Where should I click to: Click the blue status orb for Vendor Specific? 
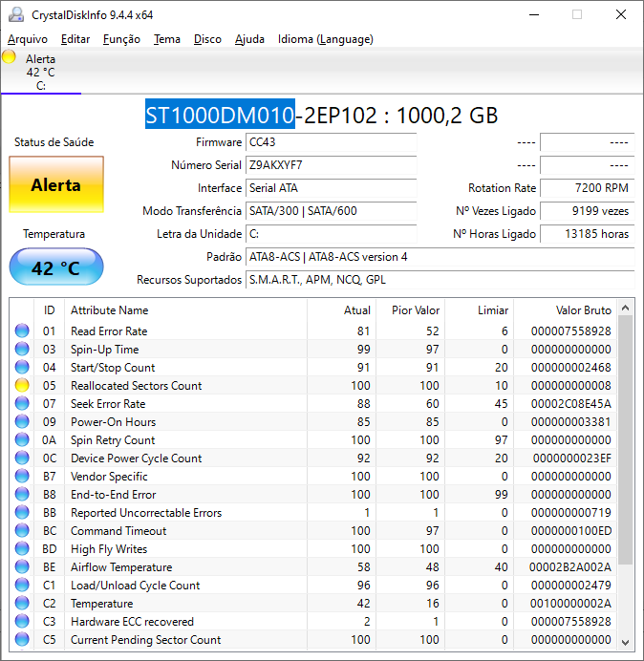(x=22, y=476)
